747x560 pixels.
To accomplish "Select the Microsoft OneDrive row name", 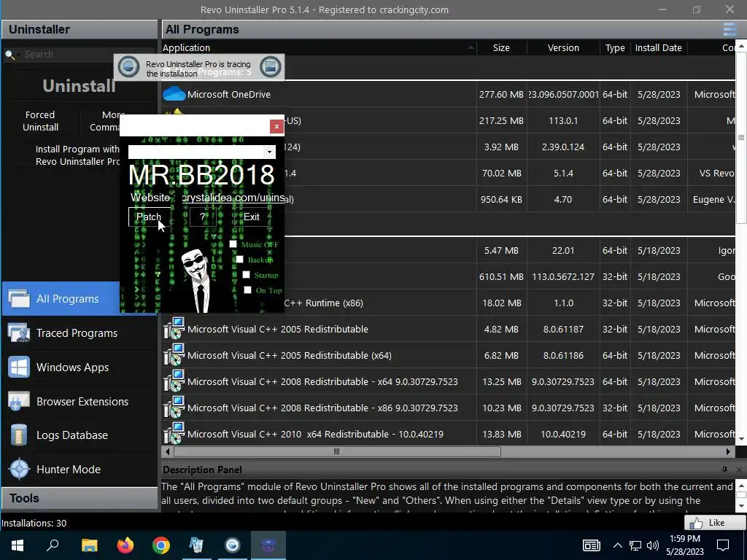I will pyautogui.click(x=228, y=94).
